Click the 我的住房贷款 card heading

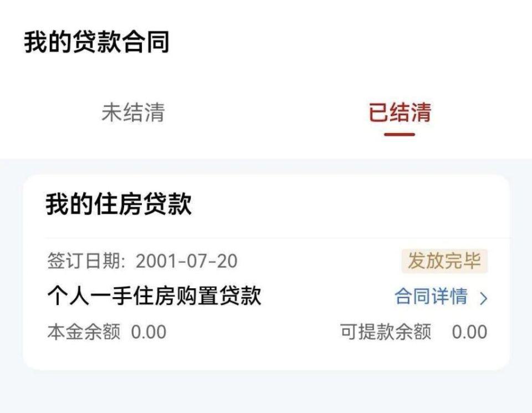[x=119, y=204]
